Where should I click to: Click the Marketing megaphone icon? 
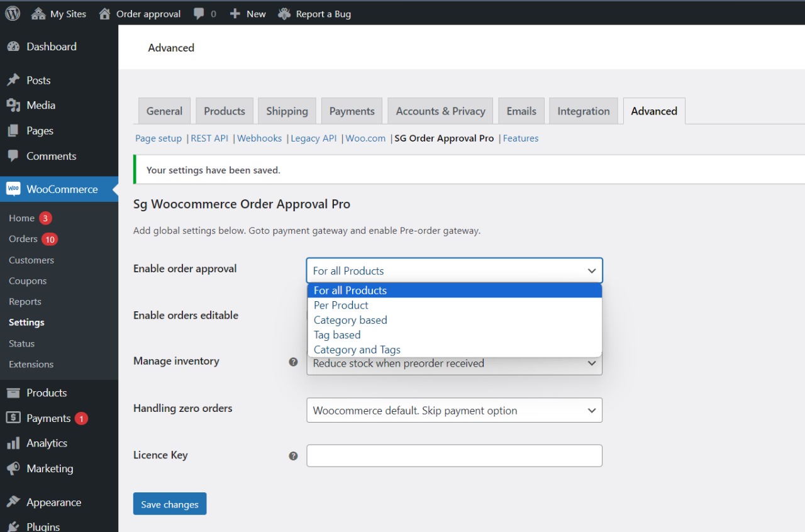click(13, 468)
